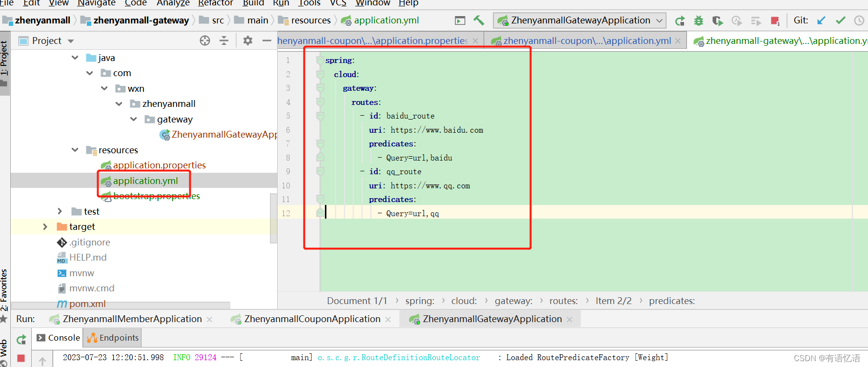Image resolution: width=868 pixels, height=367 pixels.
Task: Click the scroll up arrow in console
Action: 42,361
